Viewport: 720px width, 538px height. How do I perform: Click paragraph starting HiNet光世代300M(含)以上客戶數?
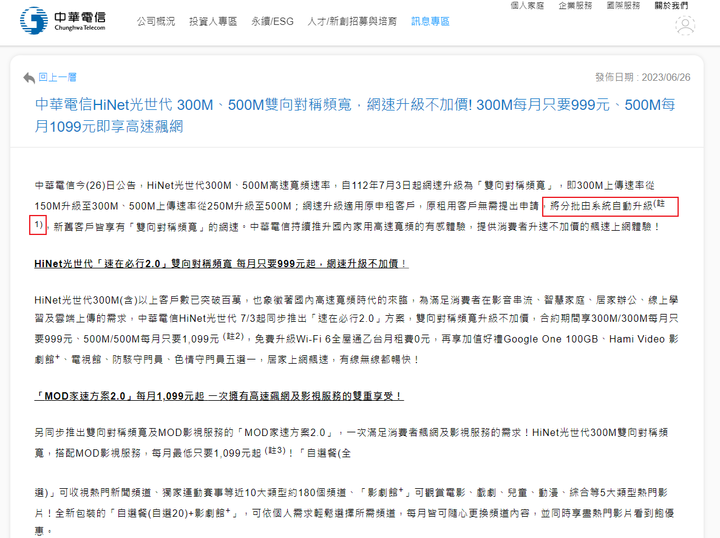tap(356, 330)
